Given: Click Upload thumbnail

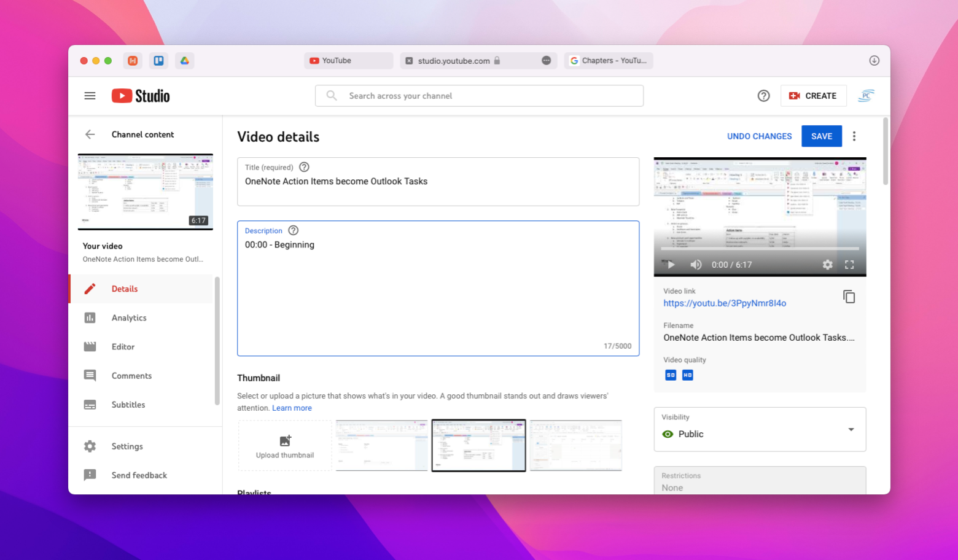Looking at the screenshot, I should point(285,446).
